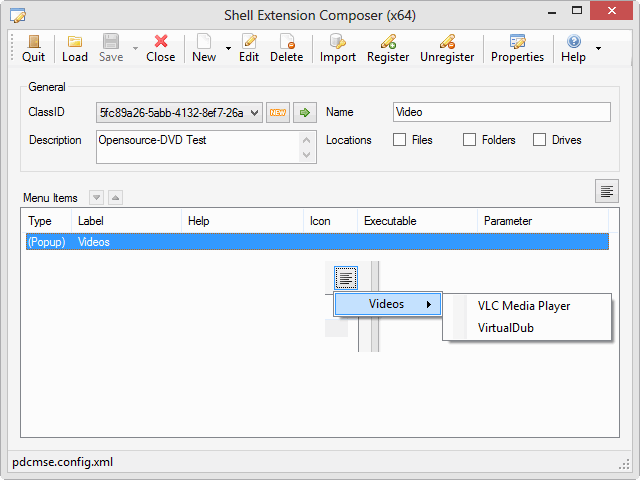Expand the ClassID combo box

pos(253,113)
